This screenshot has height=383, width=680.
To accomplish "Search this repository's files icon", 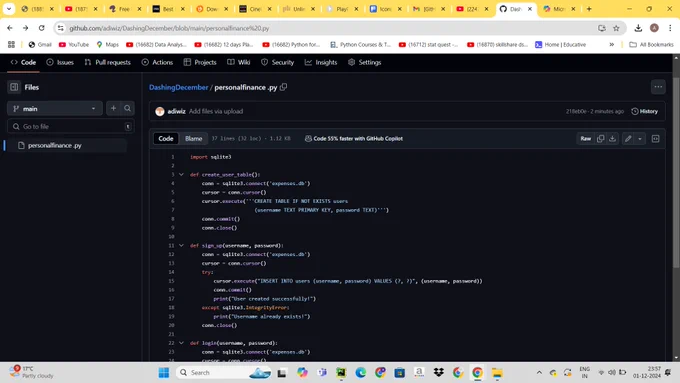I will [128, 108].
